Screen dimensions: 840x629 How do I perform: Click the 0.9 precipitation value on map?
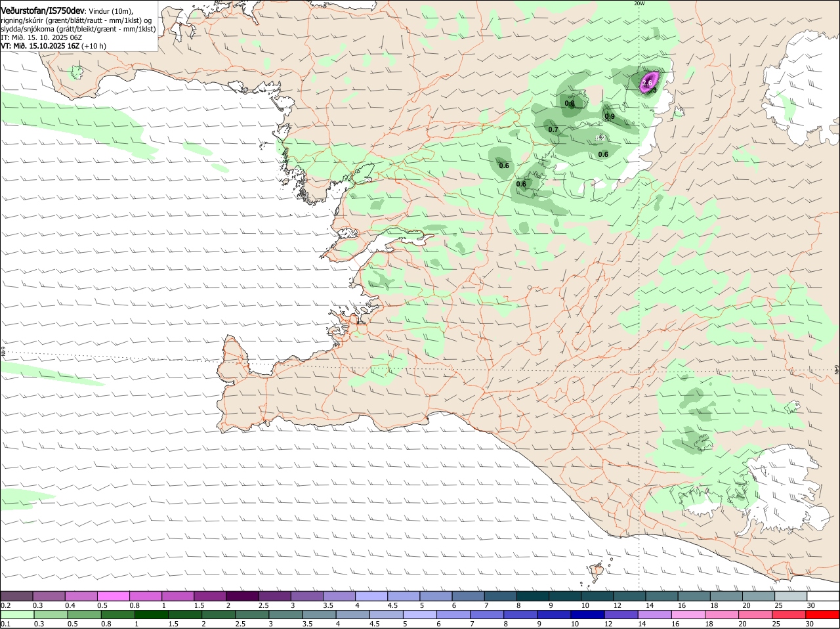tap(610, 117)
